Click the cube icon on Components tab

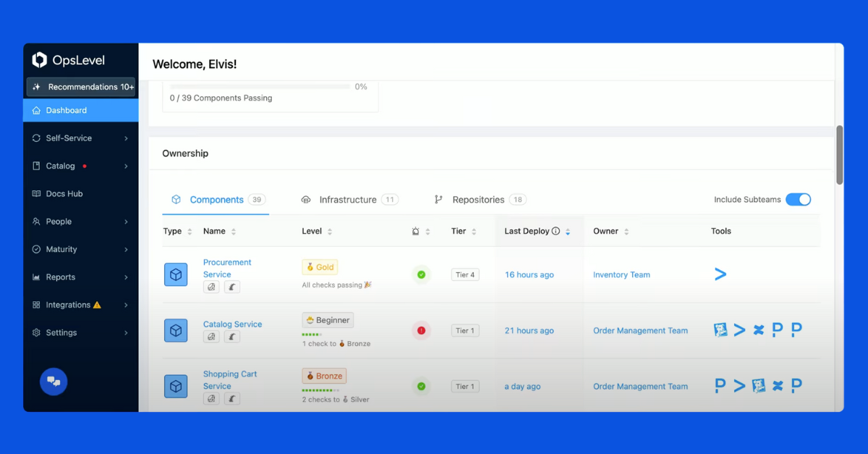[176, 200]
